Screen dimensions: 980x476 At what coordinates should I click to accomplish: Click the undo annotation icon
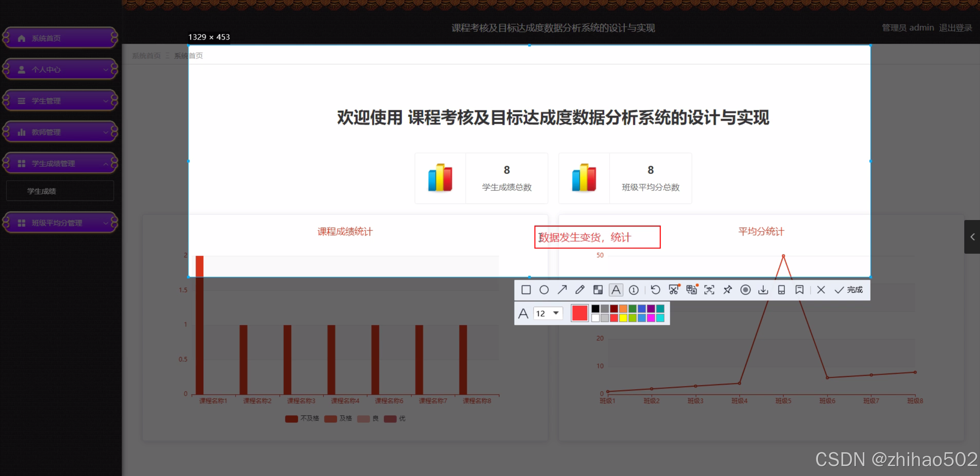point(655,290)
